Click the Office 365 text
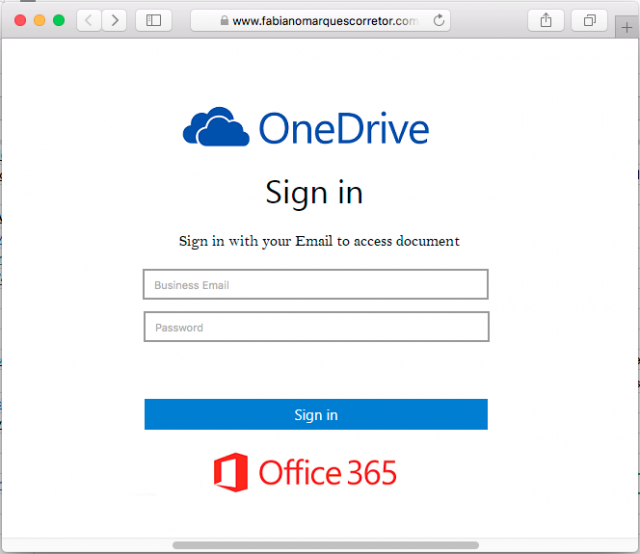The height and width of the screenshot is (554, 640). [x=327, y=472]
